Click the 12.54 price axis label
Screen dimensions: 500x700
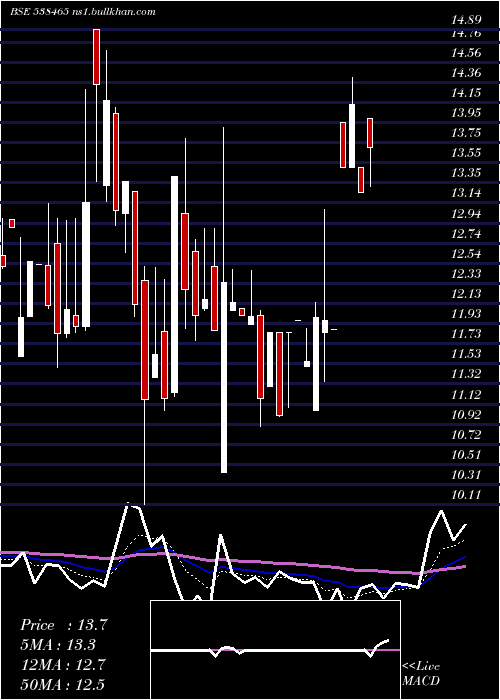[x=466, y=254]
